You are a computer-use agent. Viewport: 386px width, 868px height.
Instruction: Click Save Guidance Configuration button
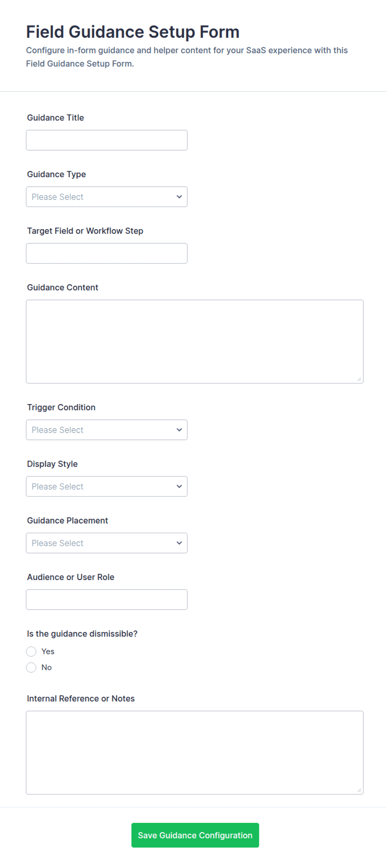click(x=195, y=835)
